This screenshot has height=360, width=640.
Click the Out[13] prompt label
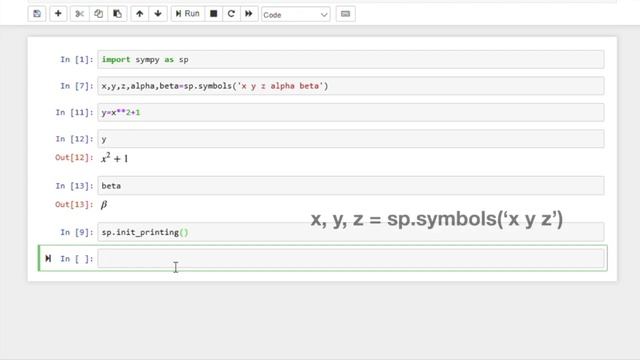(x=74, y=204)
